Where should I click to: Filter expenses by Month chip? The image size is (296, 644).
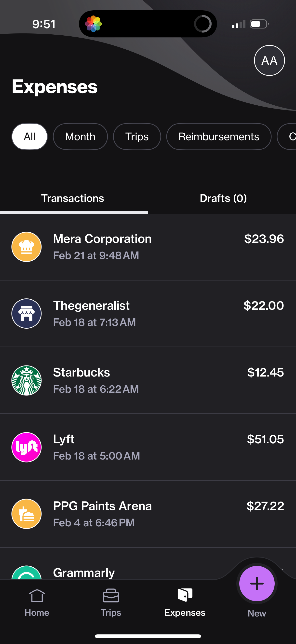coord(80,137)
